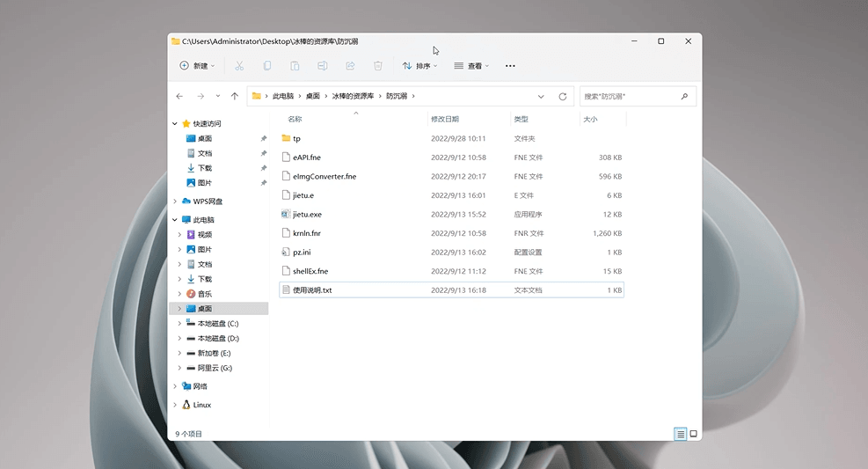868x469 pixels.
Task: Refresh the current folder view
Action: tap(563, 96)
